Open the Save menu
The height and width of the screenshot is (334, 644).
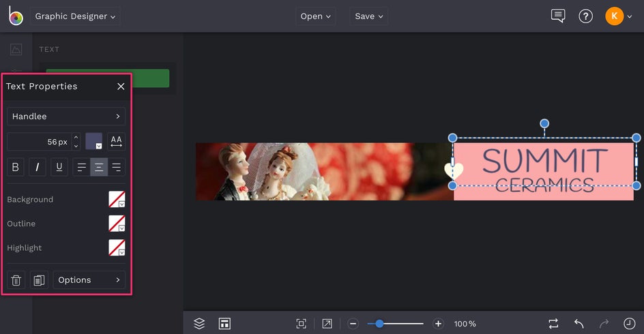point(369,16)
